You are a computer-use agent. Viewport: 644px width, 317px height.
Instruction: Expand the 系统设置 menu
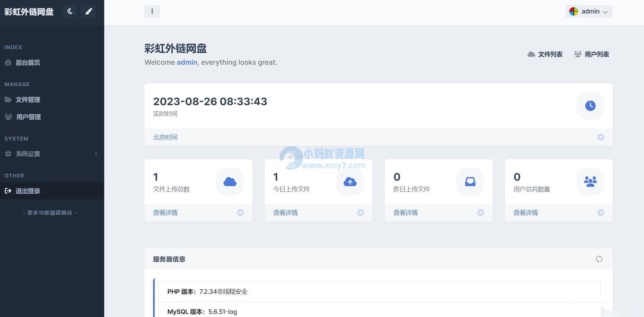click(52, 154)
